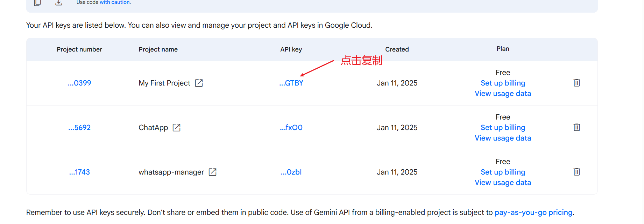Open My First Project external link icon
Viewport: 644px width, 224px height.
tap(199, 83)
